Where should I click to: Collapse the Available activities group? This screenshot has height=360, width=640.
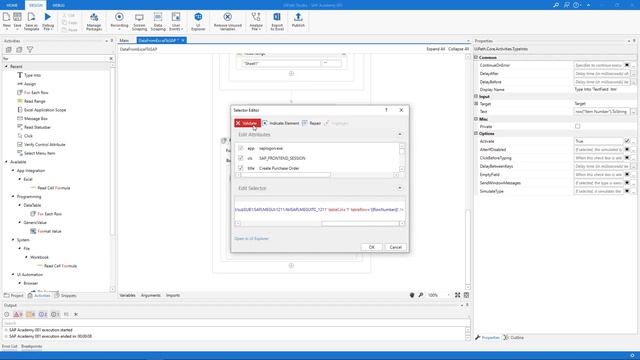pyautogui.click(x=6, y=162)
